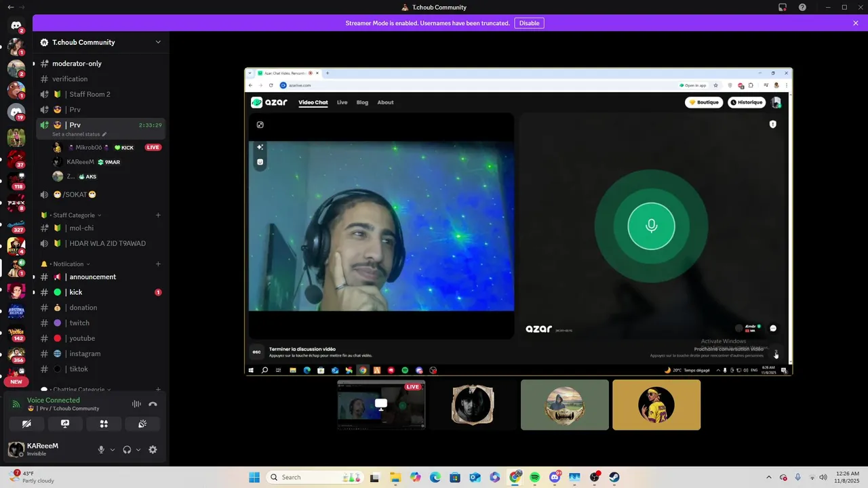Open the Vodka server icon
868x488 pixels.
pos(16,333)
